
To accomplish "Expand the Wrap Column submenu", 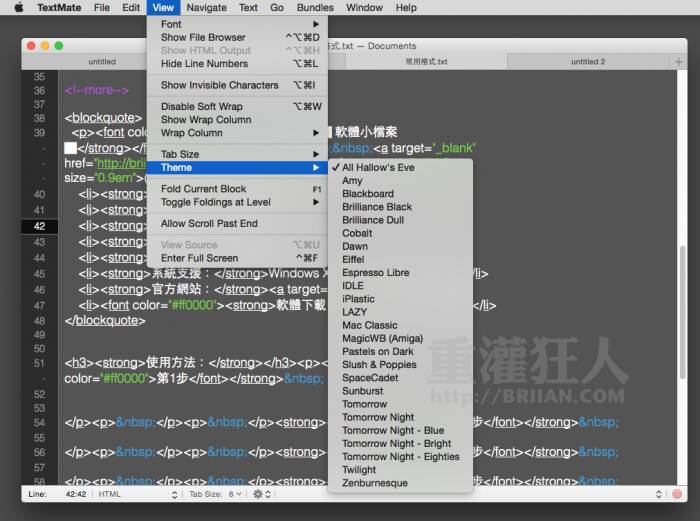I will point(237,133).
